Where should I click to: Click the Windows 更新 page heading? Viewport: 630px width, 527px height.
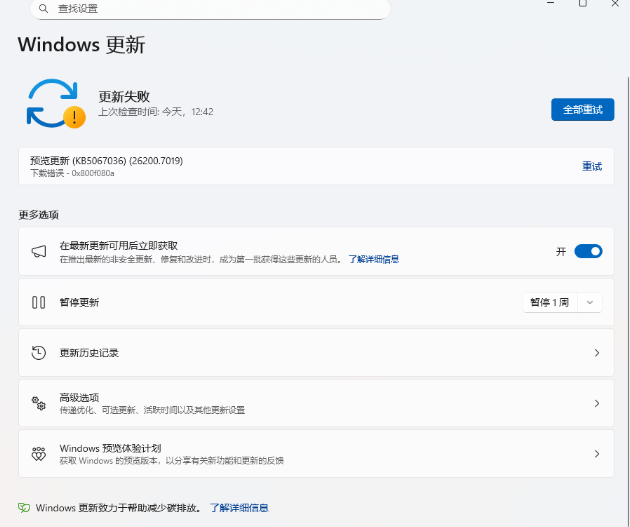[81, 45]
